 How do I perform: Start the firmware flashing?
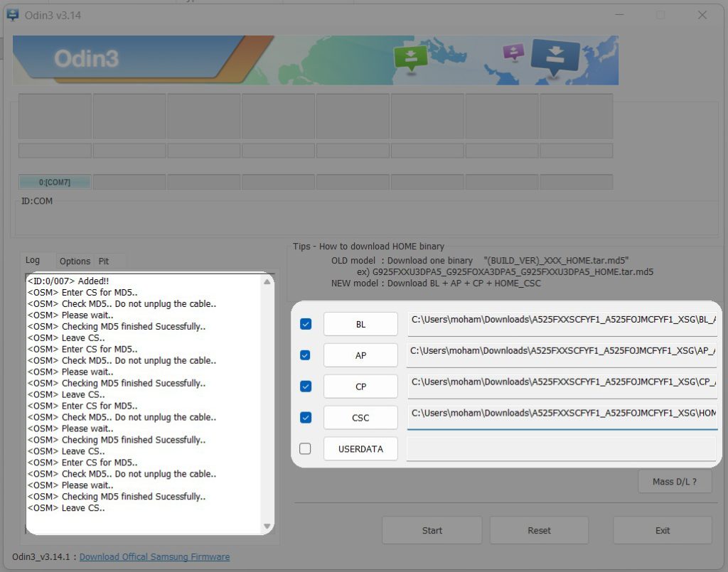click(432, 530)
